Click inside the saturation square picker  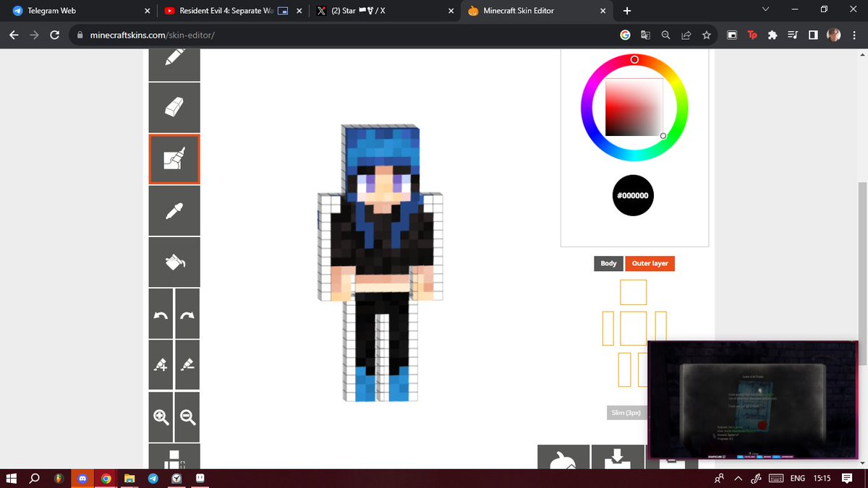point(634,107)
